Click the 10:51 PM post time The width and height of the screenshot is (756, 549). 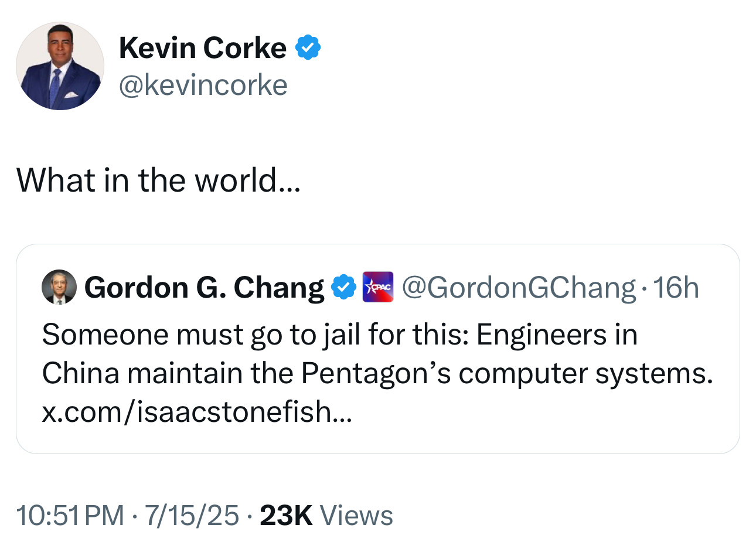70,516
